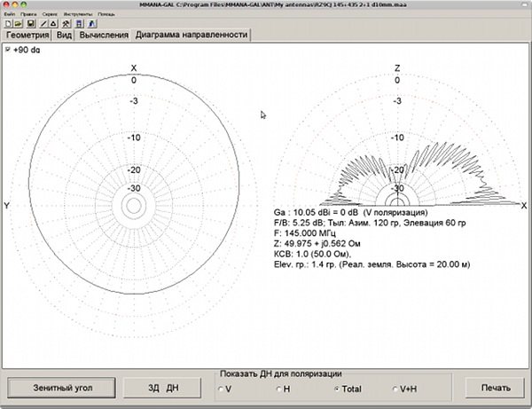Select the V polarization radio button
532x409 pixels.
(221, 389)
